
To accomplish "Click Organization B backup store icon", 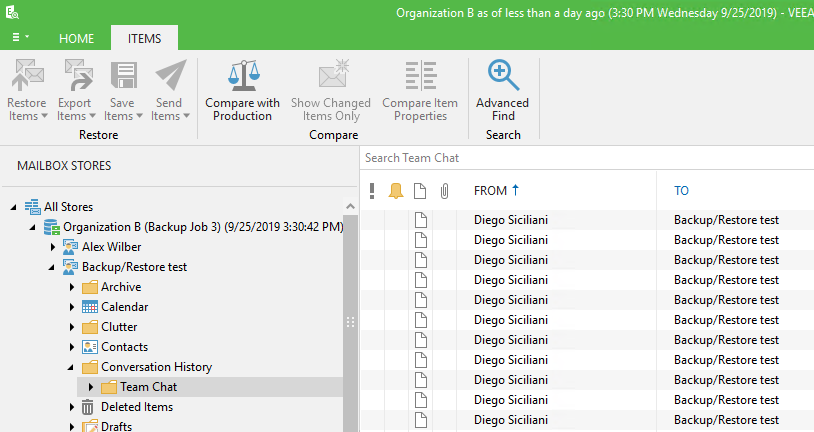I will click(52, 227).
